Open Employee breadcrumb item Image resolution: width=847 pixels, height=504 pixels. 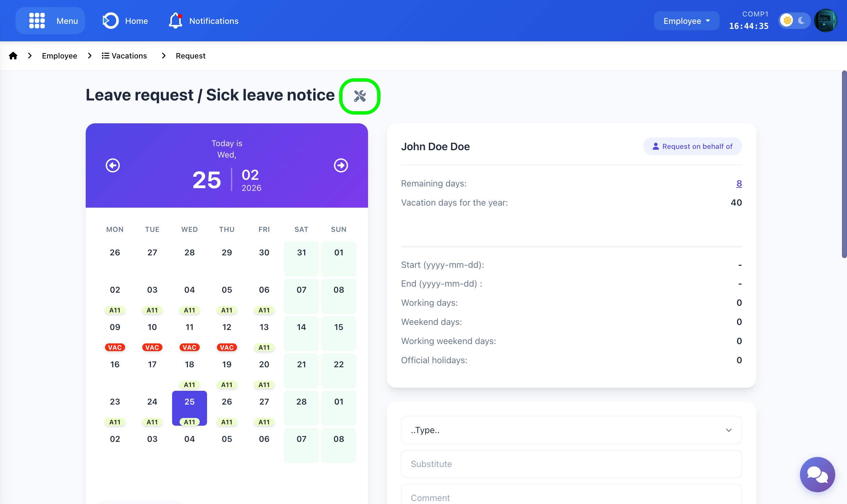point(59,56)
